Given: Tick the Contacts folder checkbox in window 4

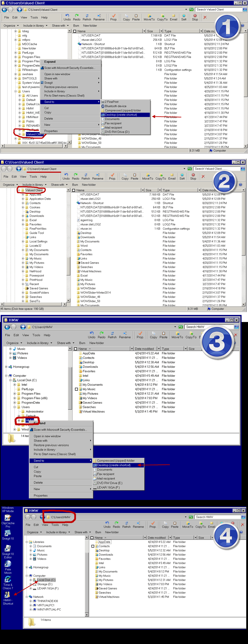Looking at the screenshot, I should point(93,546).
